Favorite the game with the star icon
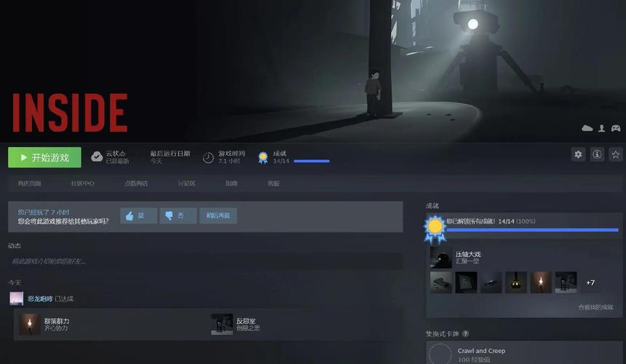626x364 pixels. pos(616,154)
